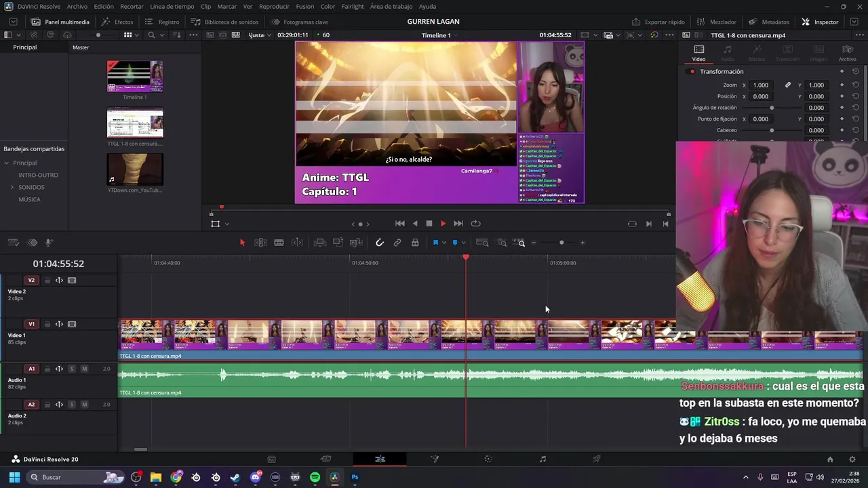Go to first frame of timeline
The width and height of the screenshot is (868, 488).
pyautogui.click(x=400, y=224)
